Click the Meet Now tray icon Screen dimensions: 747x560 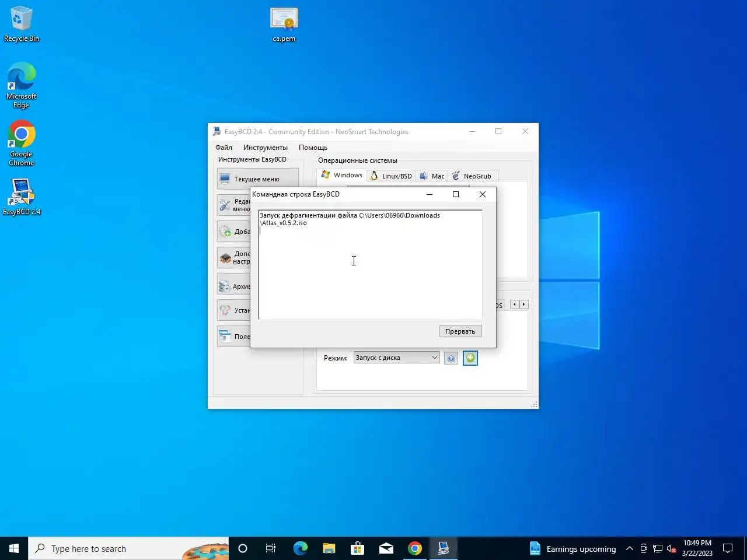[x=644, y=548]
